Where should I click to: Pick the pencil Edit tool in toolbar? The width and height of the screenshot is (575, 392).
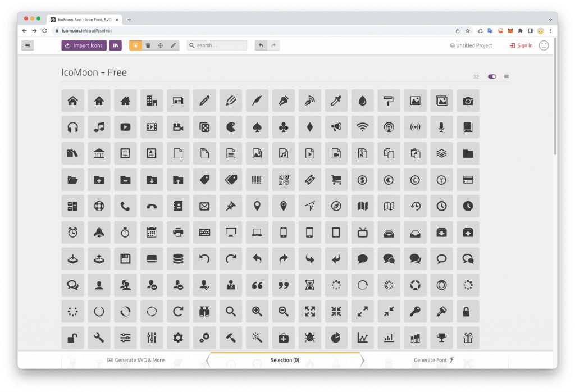(173, 45)
